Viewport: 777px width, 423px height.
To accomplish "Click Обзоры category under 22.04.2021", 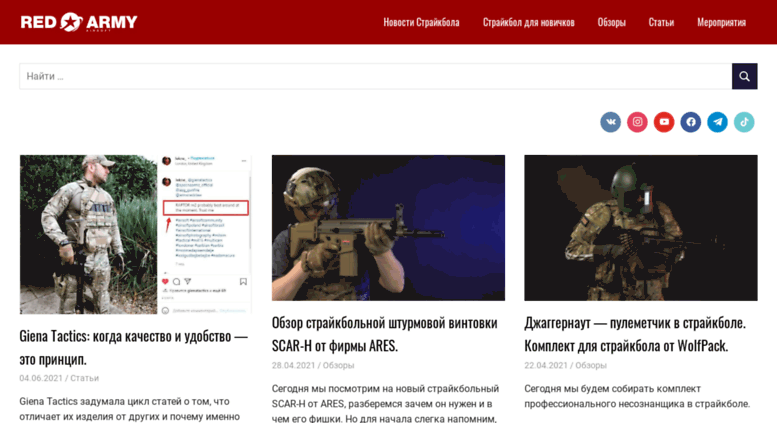I will pos(591,365).
